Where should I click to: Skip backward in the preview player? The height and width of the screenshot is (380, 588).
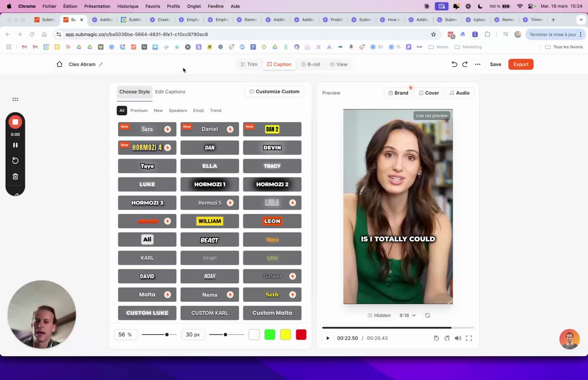pos(436,338)
